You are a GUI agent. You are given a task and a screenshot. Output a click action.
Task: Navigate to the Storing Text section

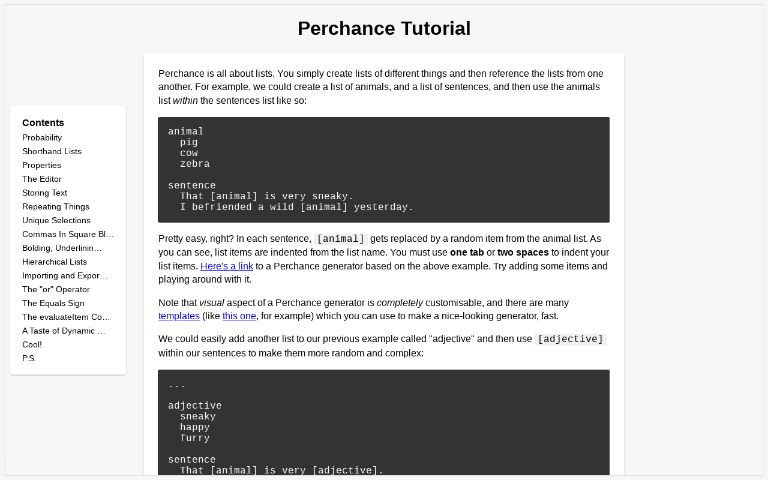[x=45, y=193]
